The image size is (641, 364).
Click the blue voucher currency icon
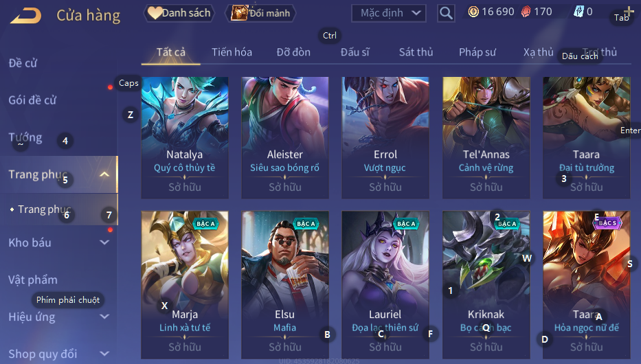coord(578,12)
